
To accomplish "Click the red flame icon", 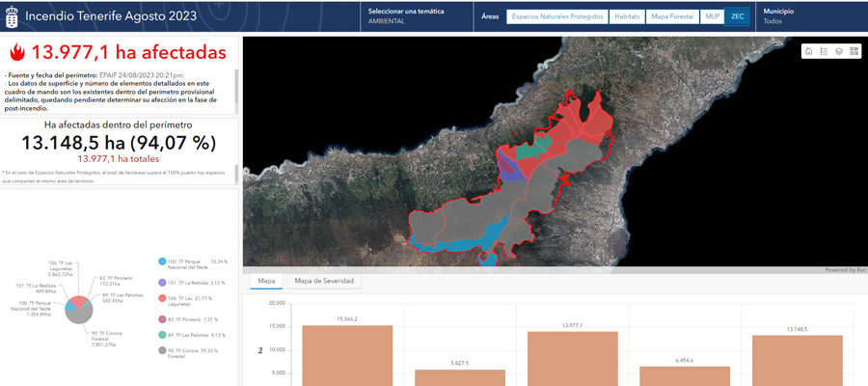I will (x=18, y=53).
